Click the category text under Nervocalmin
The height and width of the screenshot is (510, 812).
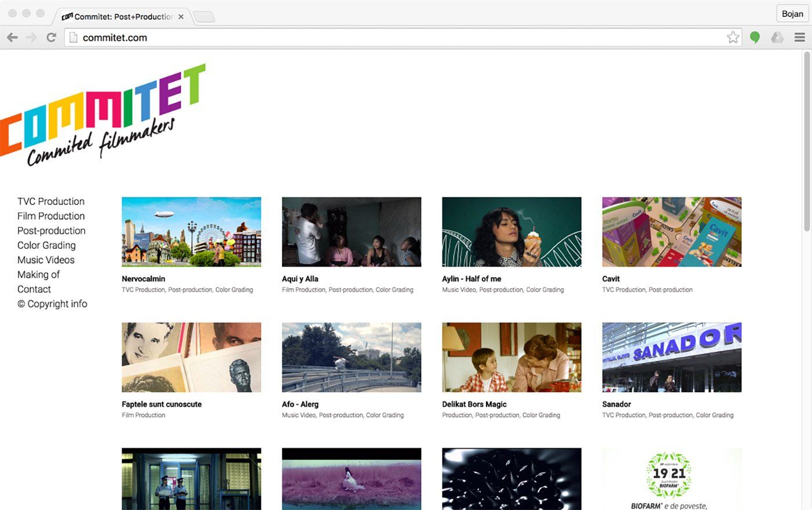[x=187, y=290]
